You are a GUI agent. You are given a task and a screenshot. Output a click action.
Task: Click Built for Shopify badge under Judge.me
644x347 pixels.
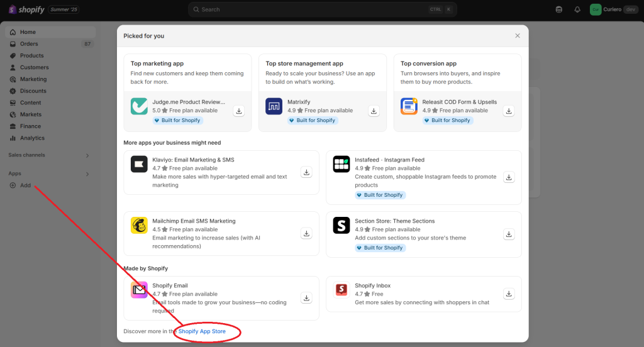click(x=177, y=120)
